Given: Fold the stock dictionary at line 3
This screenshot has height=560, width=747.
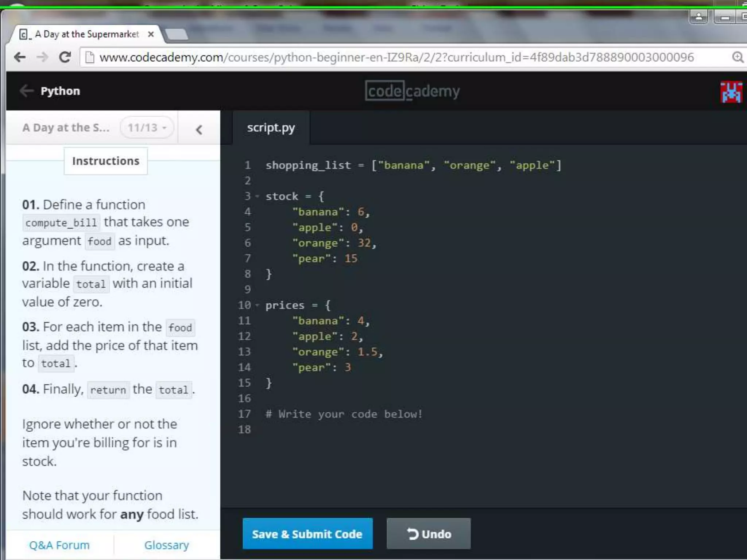Looking at the screenshot, I should tap(258, 197).
